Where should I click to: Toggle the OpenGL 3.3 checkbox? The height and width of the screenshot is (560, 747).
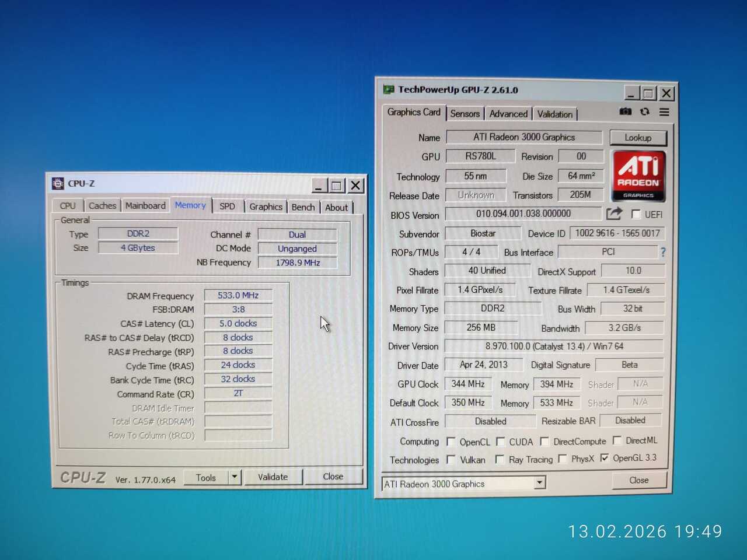604,458
